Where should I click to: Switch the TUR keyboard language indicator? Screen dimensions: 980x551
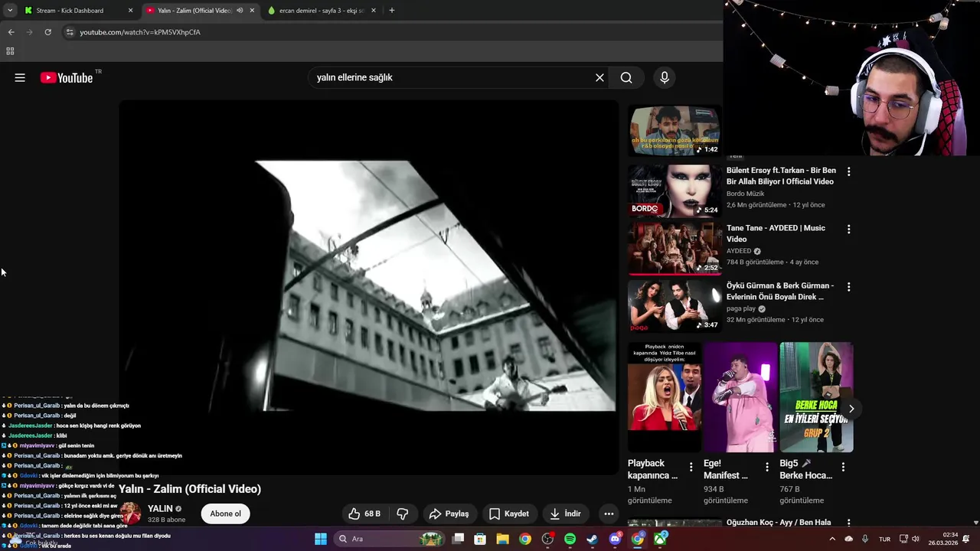click(884, 539)
